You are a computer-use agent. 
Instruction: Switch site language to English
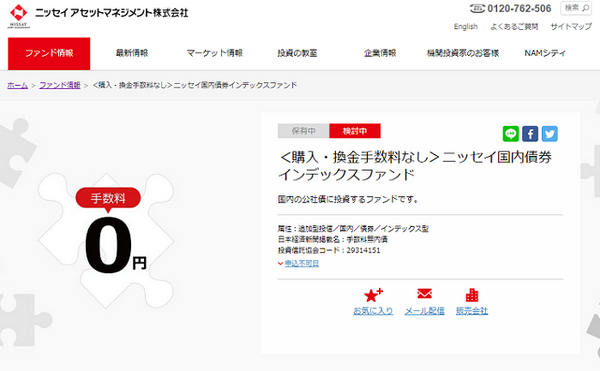pos(466,26)
